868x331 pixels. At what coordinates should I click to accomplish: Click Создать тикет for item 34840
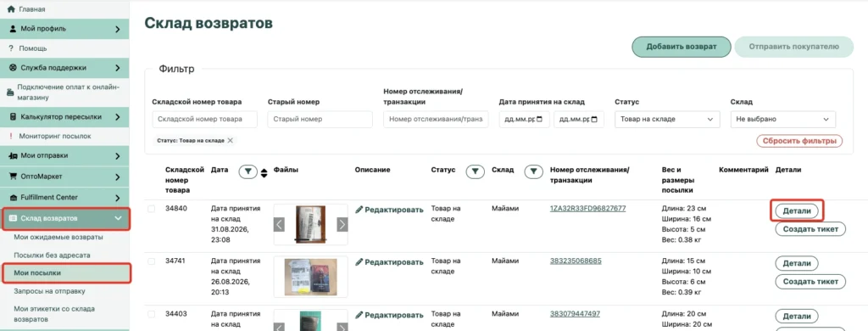(810, 229)
